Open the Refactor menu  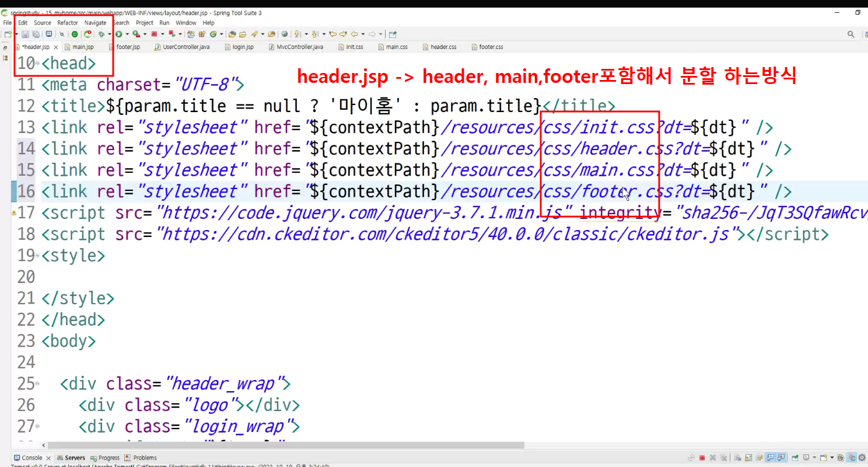point(68,23)
